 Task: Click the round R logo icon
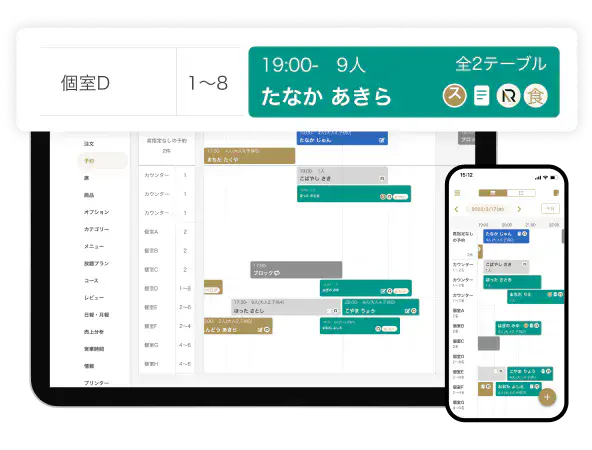(x=509, y=96)
